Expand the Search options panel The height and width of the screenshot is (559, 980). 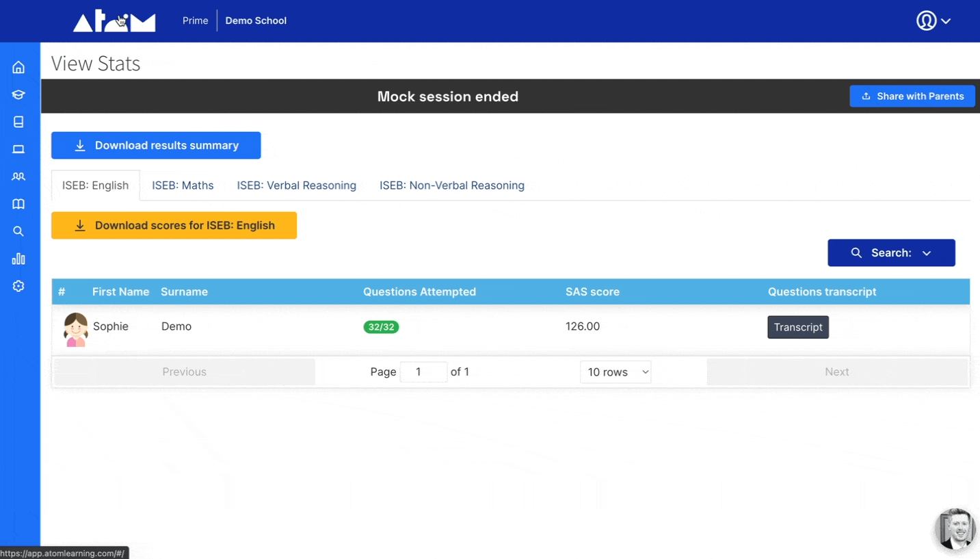(x=891, y=252)
